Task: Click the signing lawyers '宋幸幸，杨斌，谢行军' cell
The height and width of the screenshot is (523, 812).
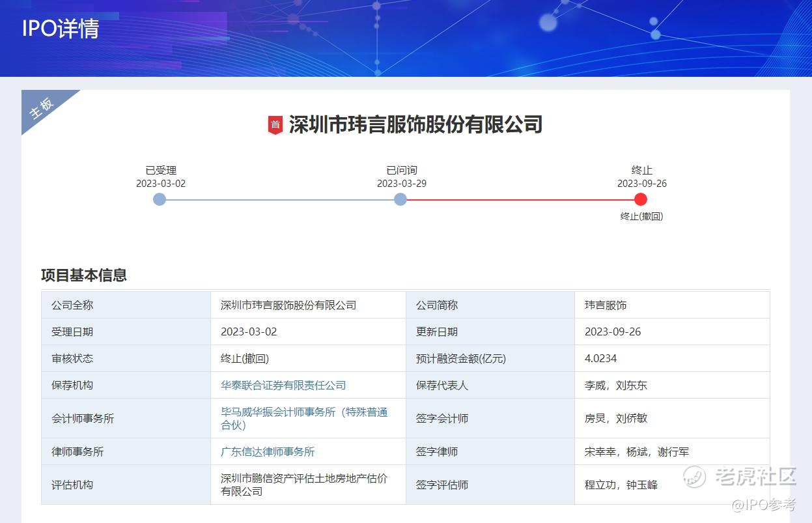Action: pyautogui.click(x=636, y=451)
